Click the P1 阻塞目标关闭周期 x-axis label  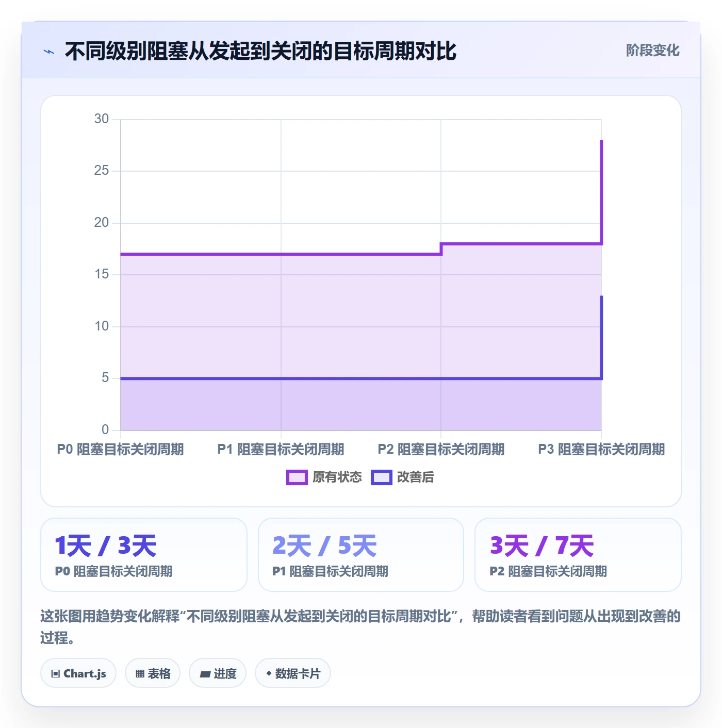click(x=281, y=450)
